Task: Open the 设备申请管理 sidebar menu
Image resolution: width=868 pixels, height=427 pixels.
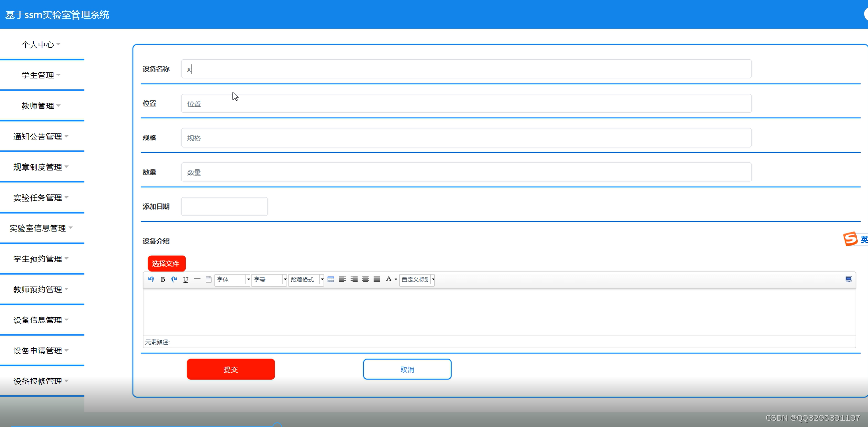Action: click(x=41, y=350)
